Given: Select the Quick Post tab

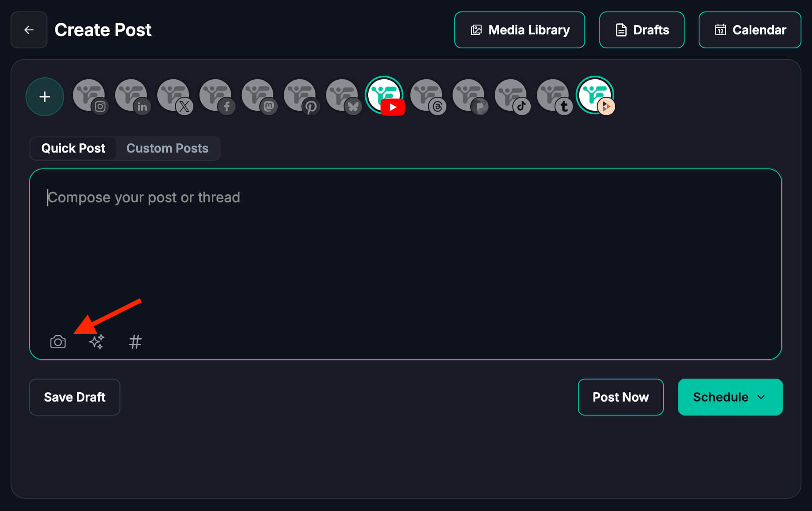Looking at the screenshot, I should [x=73, y=148].
